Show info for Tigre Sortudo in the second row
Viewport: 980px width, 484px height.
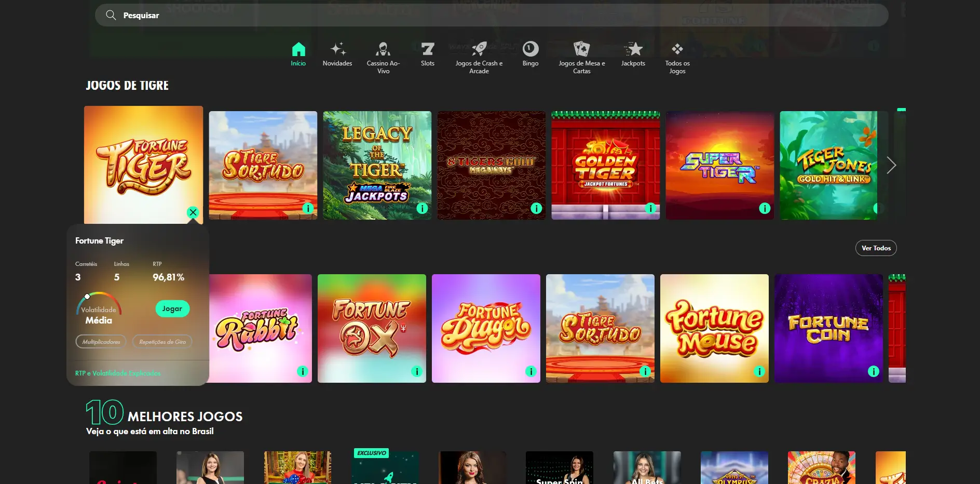pos(645,371)
